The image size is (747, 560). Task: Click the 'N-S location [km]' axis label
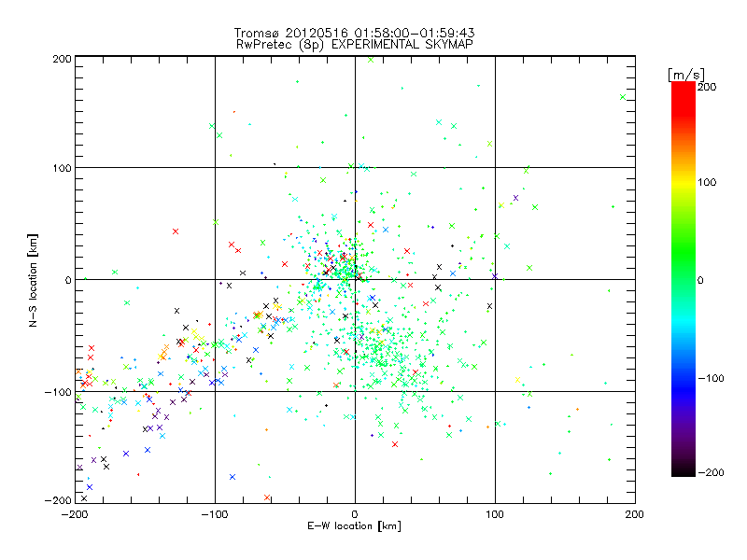click(33, 280)
